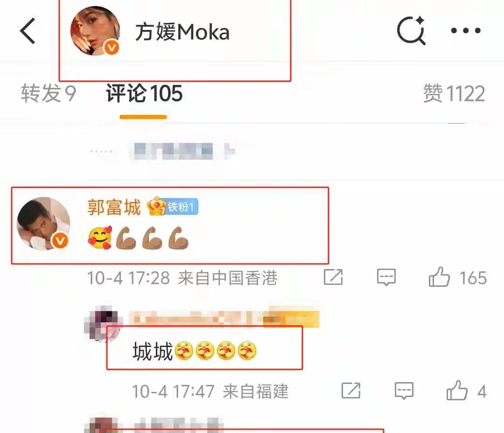Screen dimensions: 504x433
Task: Reply to 郭富城's comment via comment icon
Action: click(x=386, y=277)
